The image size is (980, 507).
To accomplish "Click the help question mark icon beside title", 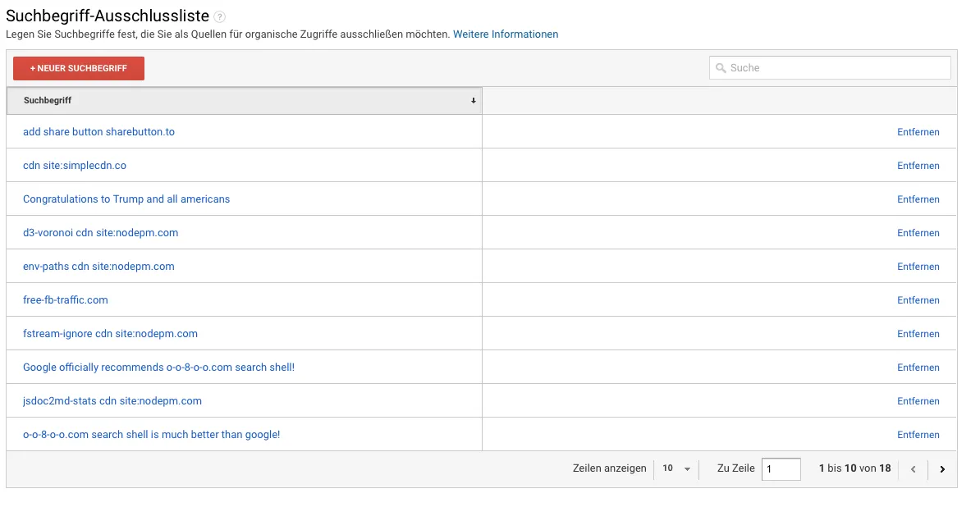I will pos(220,17).
